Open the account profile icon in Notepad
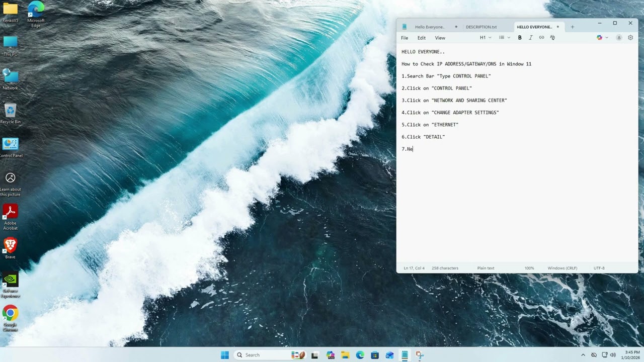This screenshot has height=362, width=644. (619, 38)
